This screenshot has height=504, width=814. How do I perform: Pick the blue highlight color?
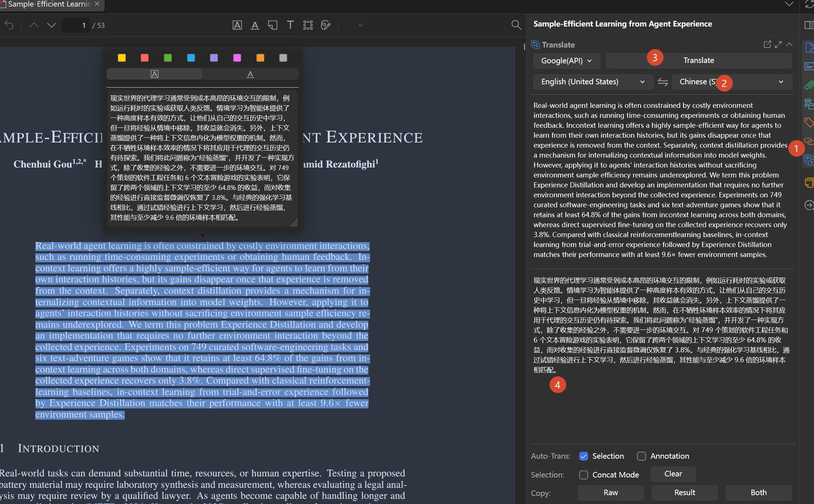pyautogui.click(x=191, y=58)
